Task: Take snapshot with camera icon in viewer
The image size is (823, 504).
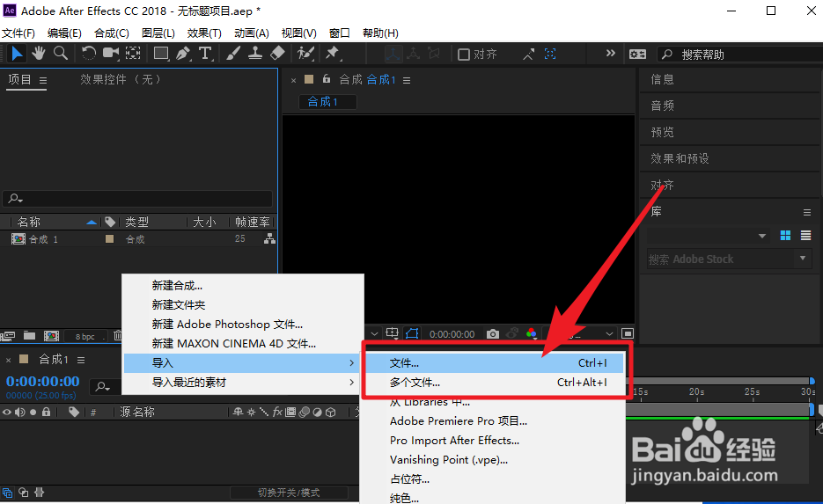Action: pos(492,333)
